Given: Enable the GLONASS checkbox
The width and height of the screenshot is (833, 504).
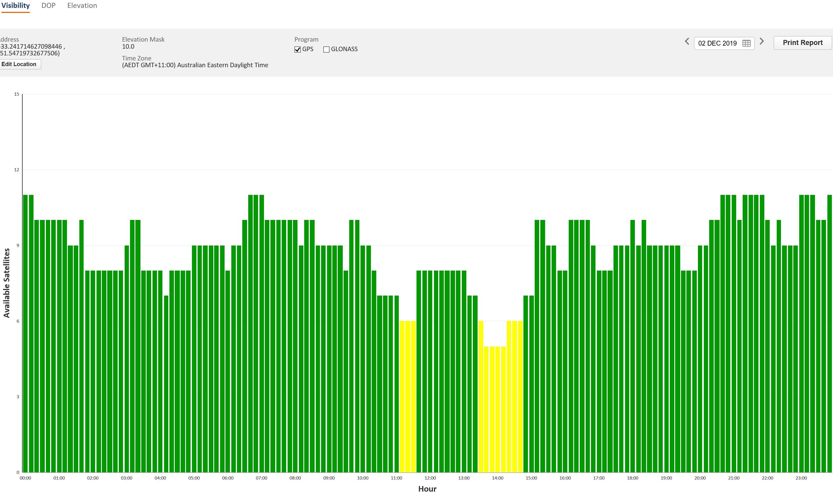Looking at the screenshot, I should pos(326,50).
